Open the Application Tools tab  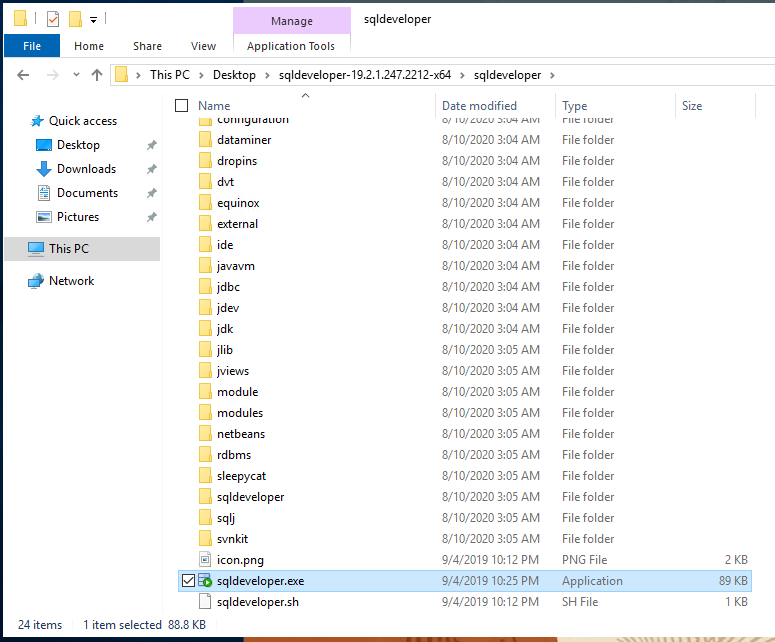click(x=291, y=46)
